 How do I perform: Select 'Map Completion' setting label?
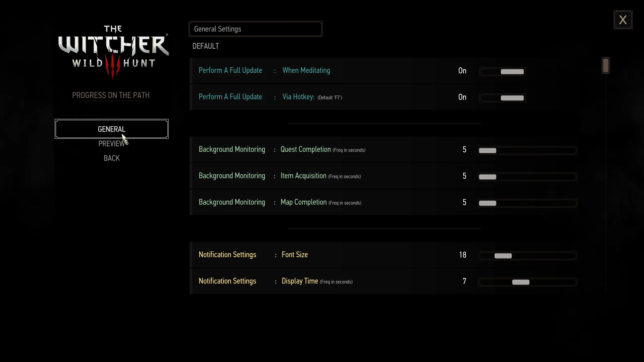(304, 202)
